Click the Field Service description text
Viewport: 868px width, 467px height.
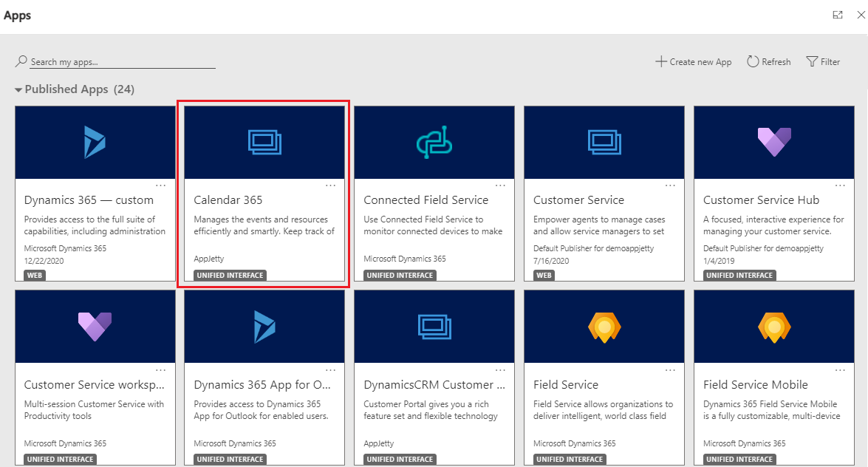(x=603, y=410)
